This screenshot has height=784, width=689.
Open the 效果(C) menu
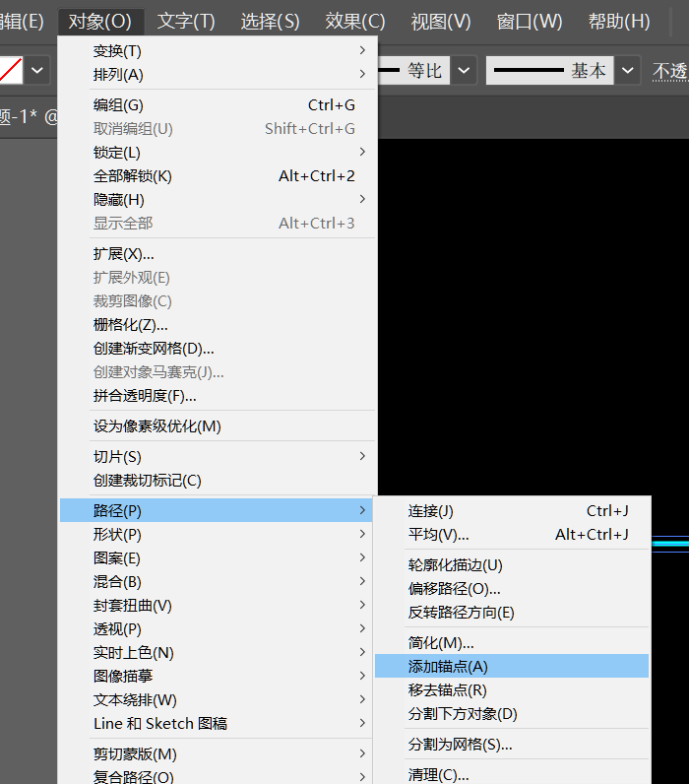[x=355, y=22]
